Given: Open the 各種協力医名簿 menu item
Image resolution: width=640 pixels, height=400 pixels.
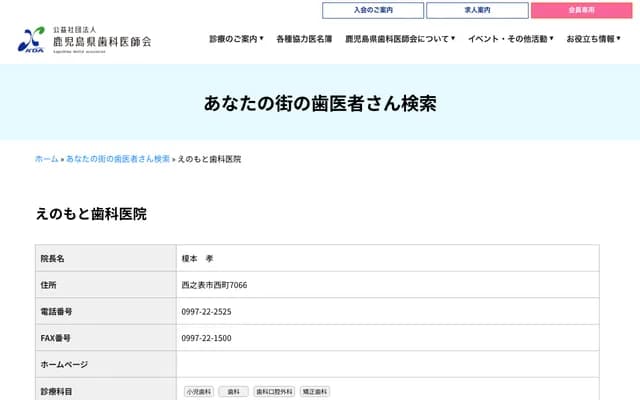Looking at the screenshot, I should [x=304, y=39].
